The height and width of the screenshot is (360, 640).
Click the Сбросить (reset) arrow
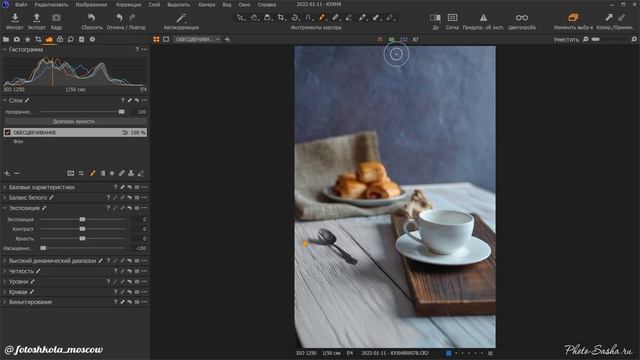[91, 18]
